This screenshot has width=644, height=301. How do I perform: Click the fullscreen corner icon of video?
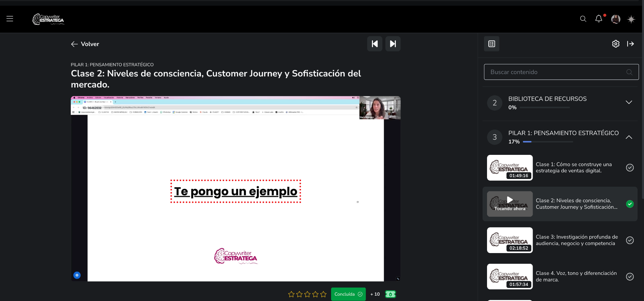pos(398,279)
